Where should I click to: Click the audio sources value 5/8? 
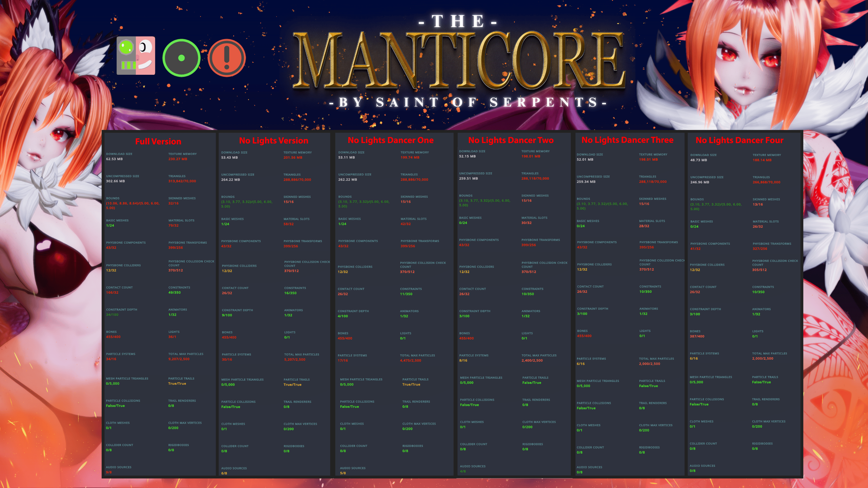[343, 473]
